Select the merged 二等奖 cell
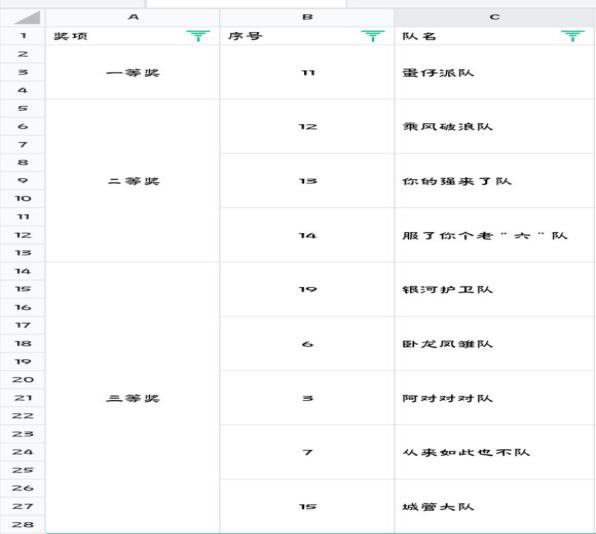Screen dimensions: 596x534 click(133, 181)
